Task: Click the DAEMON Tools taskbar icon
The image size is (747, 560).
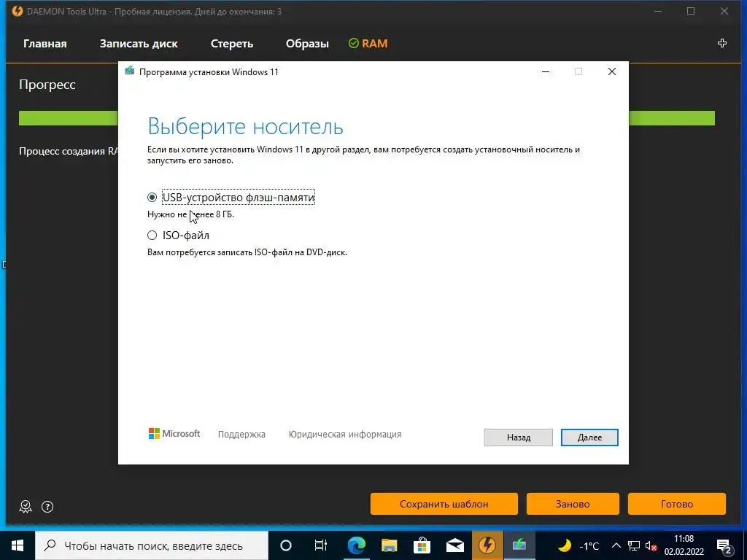Action: pos(487,545)
